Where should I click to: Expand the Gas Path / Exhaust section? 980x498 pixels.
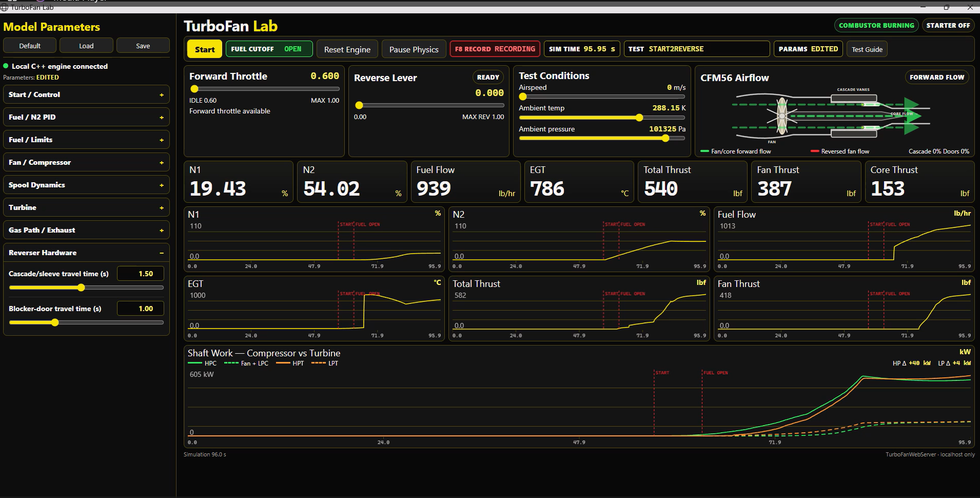pos(86,230)
